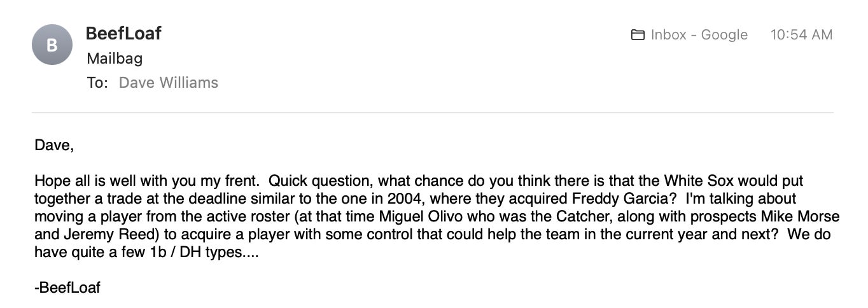Click the BeefLoaf sender name in header
This screenshot has width=868, height=308.
coord(123,33)
